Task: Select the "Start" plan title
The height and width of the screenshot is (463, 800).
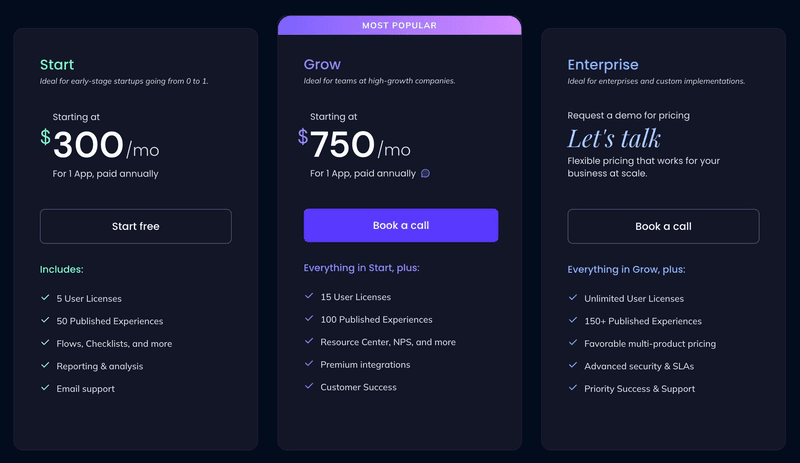Action: pos(57,65)
